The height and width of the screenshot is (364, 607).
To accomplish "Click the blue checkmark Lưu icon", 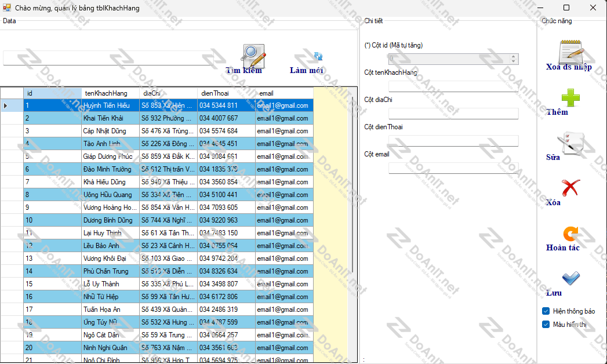I will (570, 278).
